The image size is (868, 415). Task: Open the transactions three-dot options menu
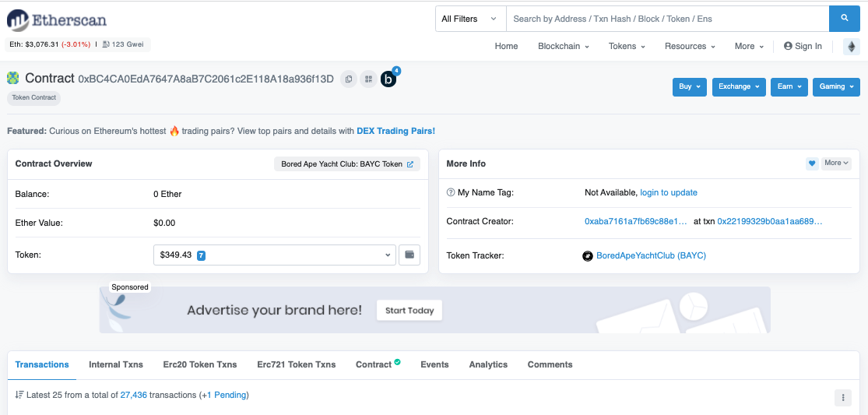[842, 397]
